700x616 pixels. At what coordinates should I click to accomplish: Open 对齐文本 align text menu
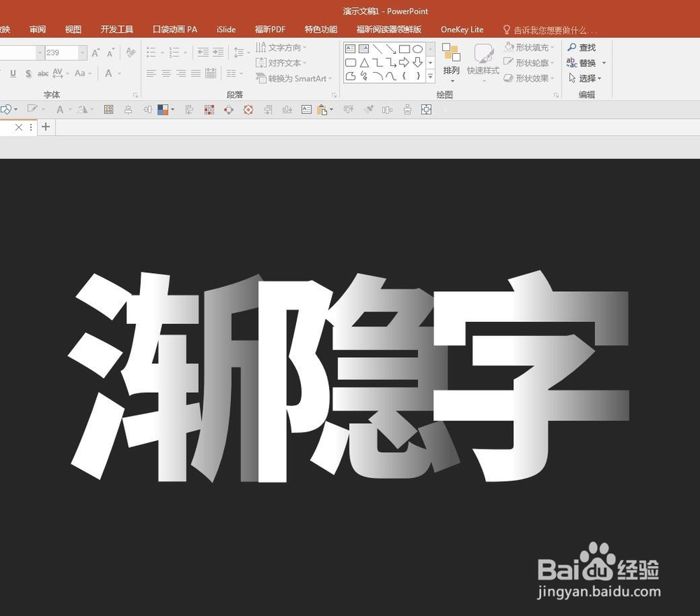point(281,63)
